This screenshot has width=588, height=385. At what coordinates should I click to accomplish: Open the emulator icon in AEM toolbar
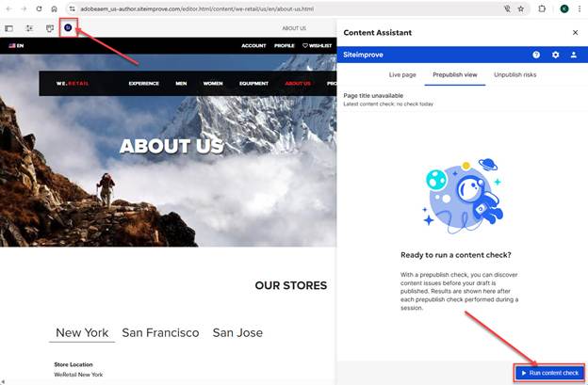pyautogui.click(x=50, y=28)
